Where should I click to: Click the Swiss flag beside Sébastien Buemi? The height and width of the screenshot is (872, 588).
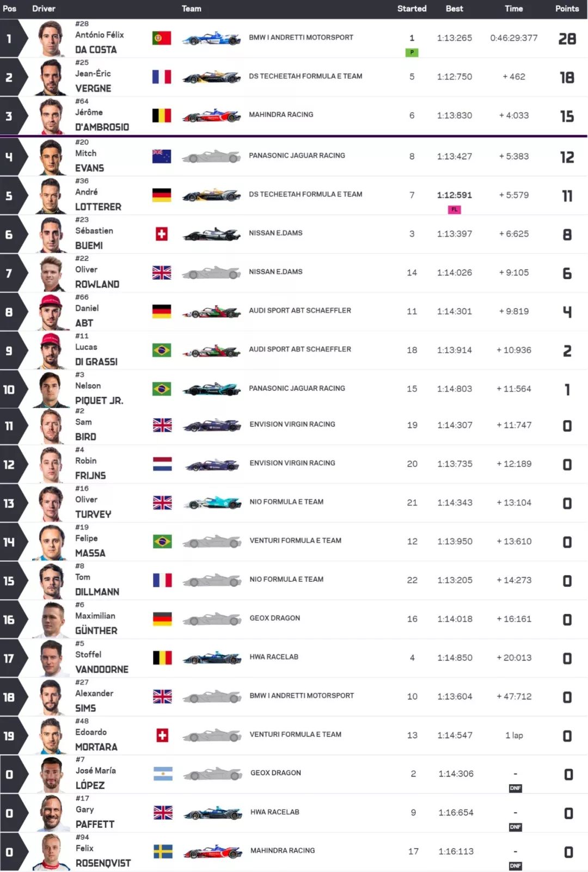pos(162,234)
